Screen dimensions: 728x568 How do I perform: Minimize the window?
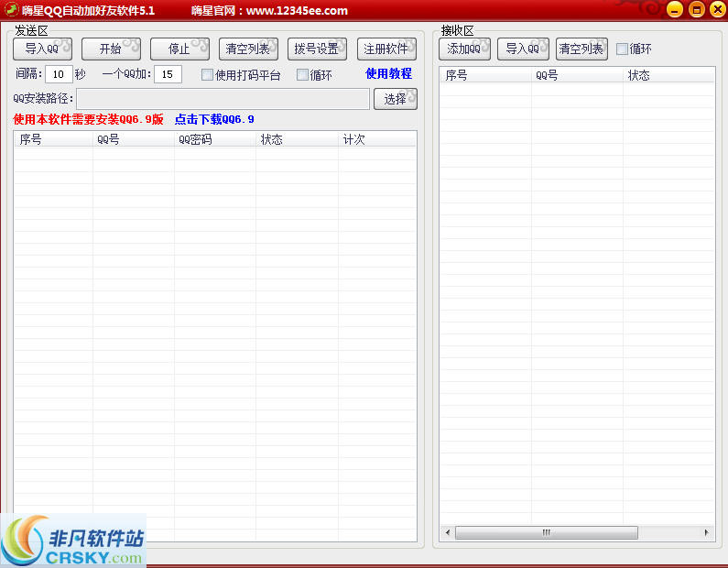coord(675,9)
